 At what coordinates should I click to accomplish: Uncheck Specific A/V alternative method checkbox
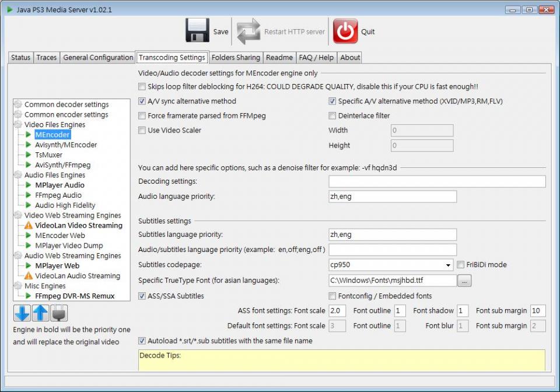[x=332, y=101]
